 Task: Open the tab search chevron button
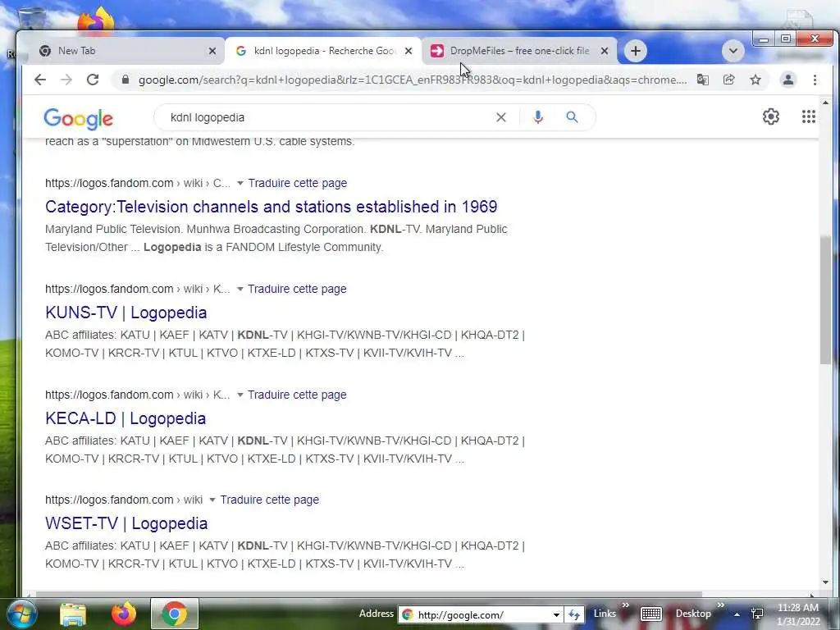pyautogui.click(x=733, y=51)
